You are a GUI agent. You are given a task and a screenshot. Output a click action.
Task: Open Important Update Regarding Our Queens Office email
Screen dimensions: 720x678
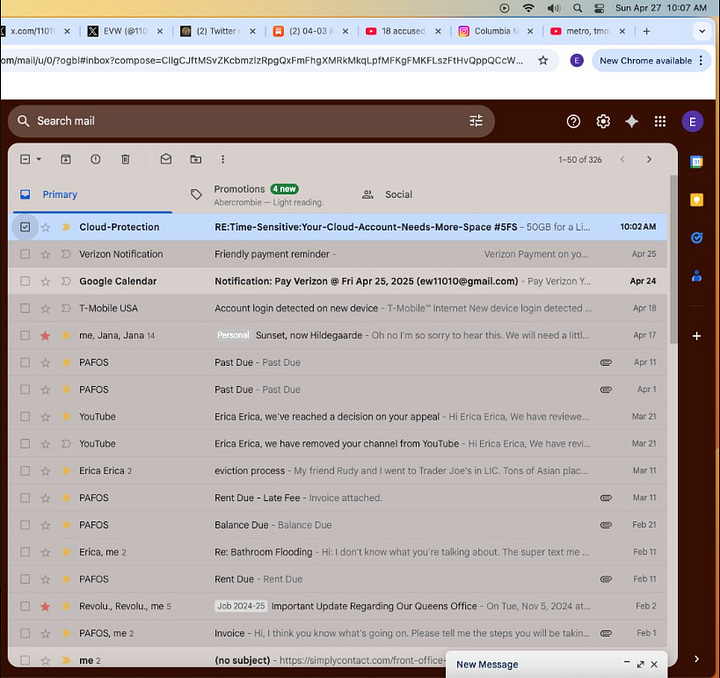[x=338, y=606]
